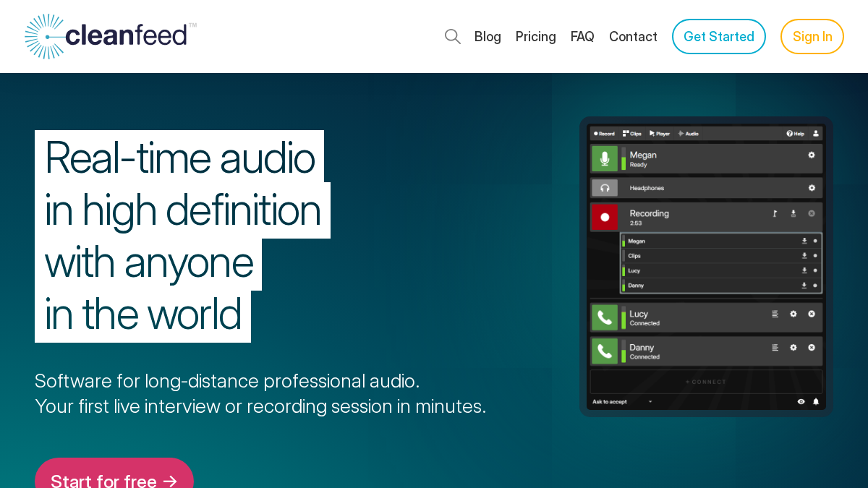
Task: Open the user account icon
Action: [816, 134]
